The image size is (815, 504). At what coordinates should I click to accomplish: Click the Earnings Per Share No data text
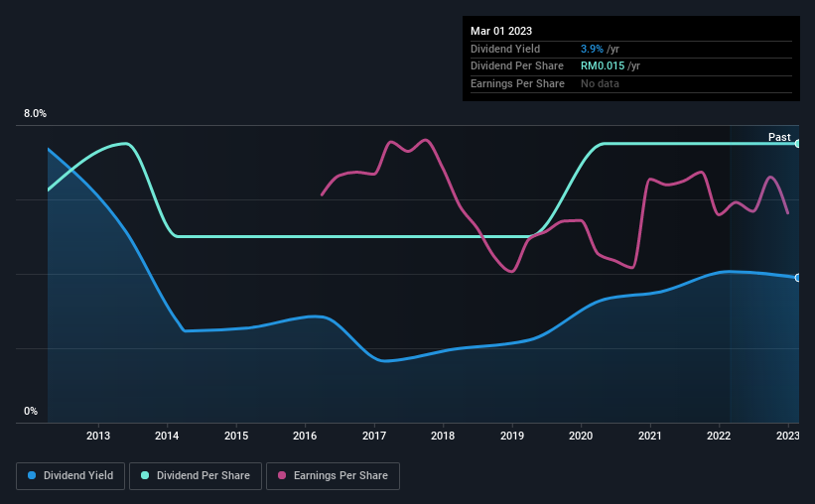pos(600,83)
